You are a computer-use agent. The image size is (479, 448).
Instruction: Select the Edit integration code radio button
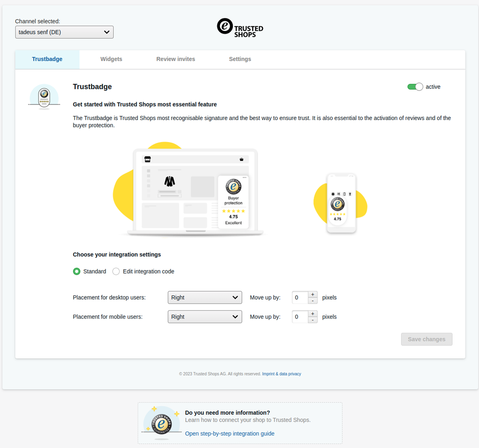[x=116, y=271]
